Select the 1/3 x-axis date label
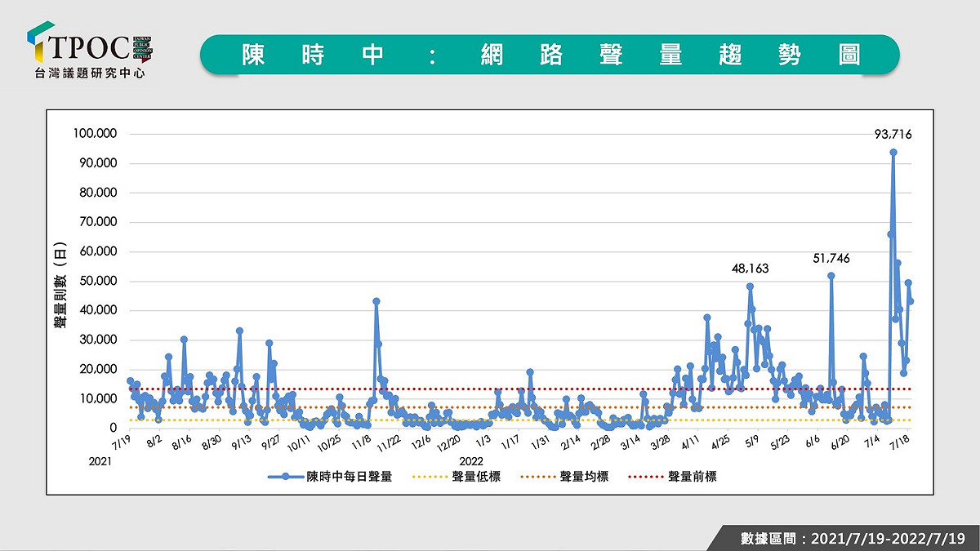 coord(483,443)
